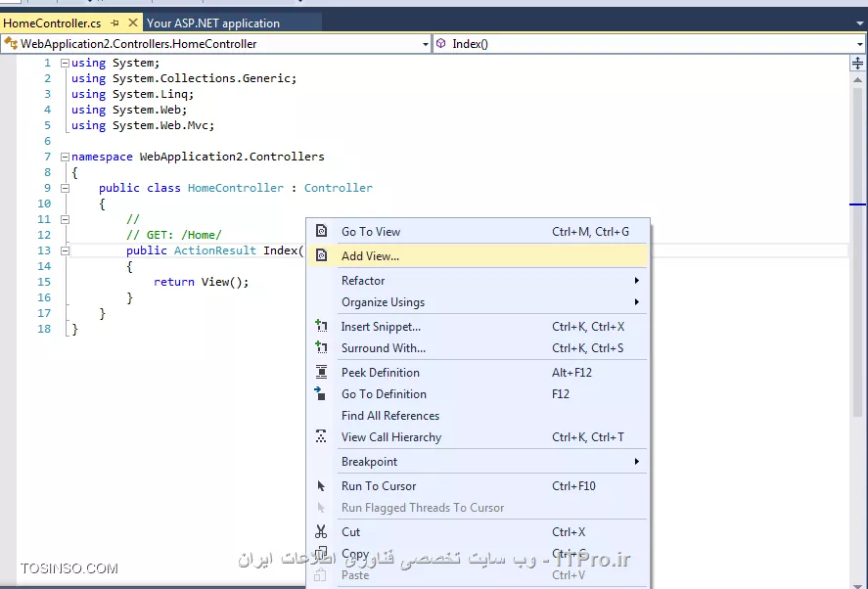Open the Refactor submenu
Screen dimensions: 868x589
(478, 280)
